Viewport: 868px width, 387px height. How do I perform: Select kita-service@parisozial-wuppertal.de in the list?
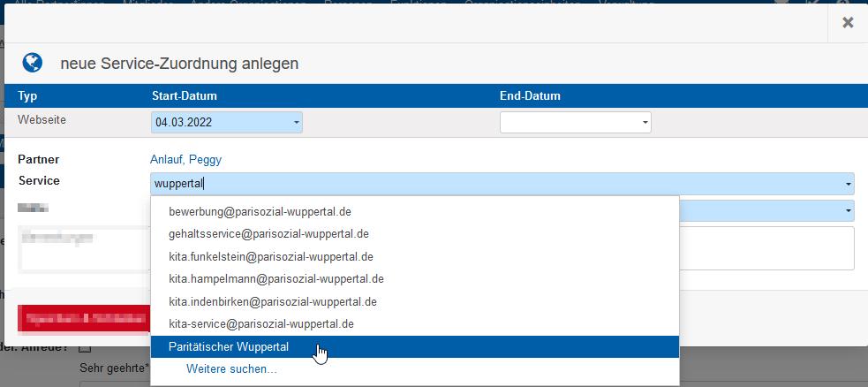pos(261,323)
